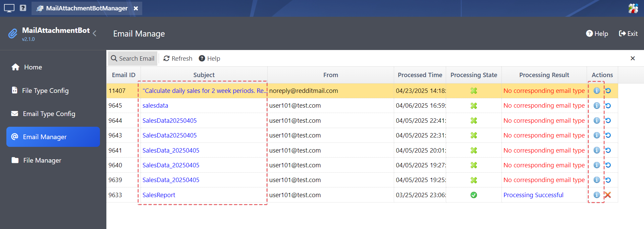Click the info icon for email 11407

(596, 91)
